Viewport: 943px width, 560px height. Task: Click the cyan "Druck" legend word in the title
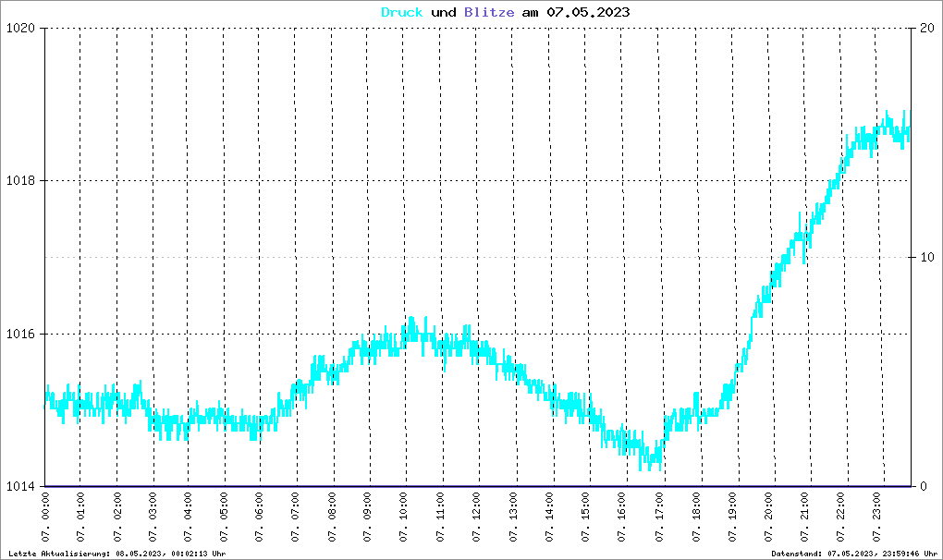pyautogui.click(x=402, y=12)
